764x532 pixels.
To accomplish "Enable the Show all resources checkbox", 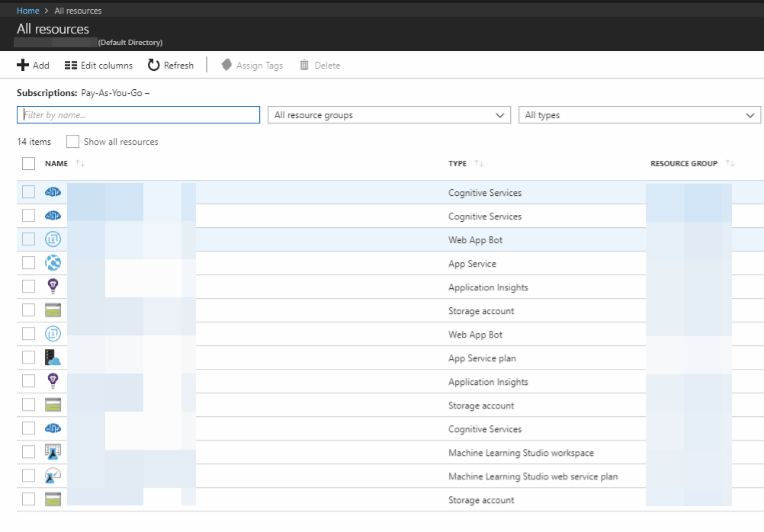I will pos(72,142).
